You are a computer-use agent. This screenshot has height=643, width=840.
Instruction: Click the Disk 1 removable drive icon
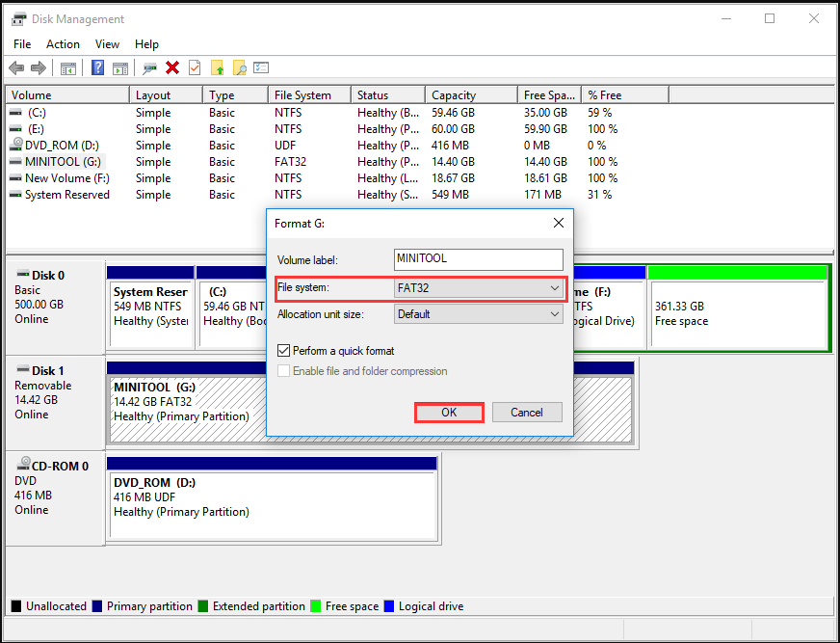click(22, 369)
